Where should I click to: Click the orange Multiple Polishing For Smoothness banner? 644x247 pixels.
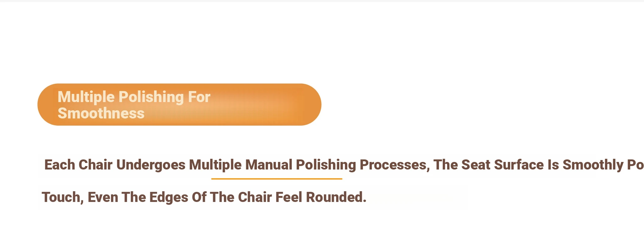point(179,105)
